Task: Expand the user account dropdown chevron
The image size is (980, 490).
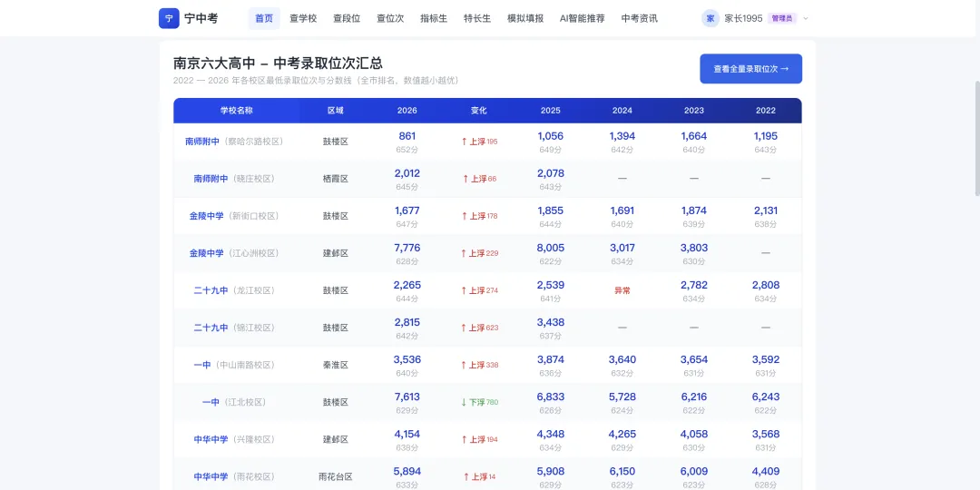Action: (806, 18)
